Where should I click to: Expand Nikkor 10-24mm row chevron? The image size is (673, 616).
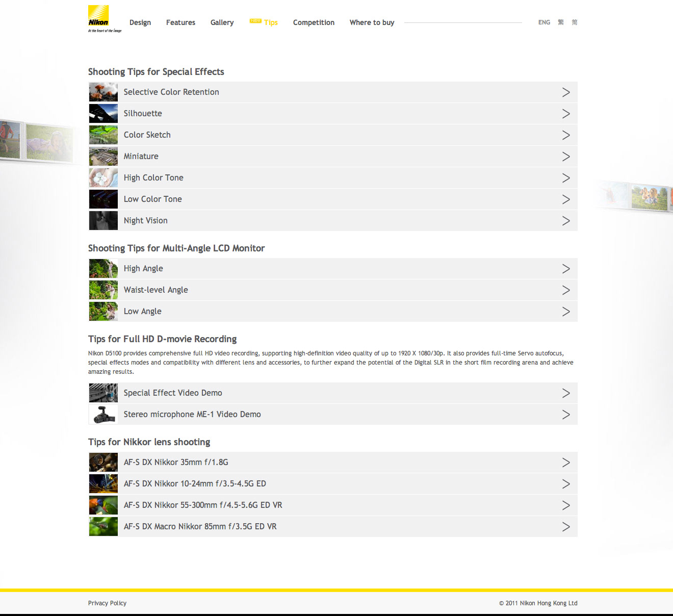[566, 484]
